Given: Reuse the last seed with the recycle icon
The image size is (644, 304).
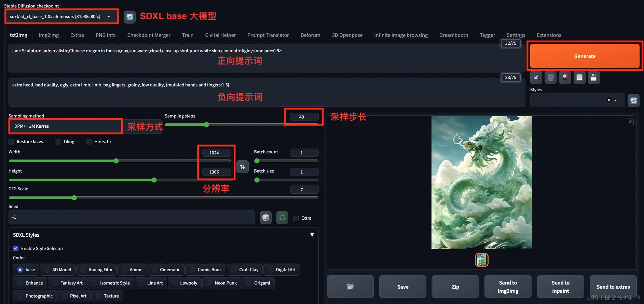Looking at the screenshot, I should (283, 218).
